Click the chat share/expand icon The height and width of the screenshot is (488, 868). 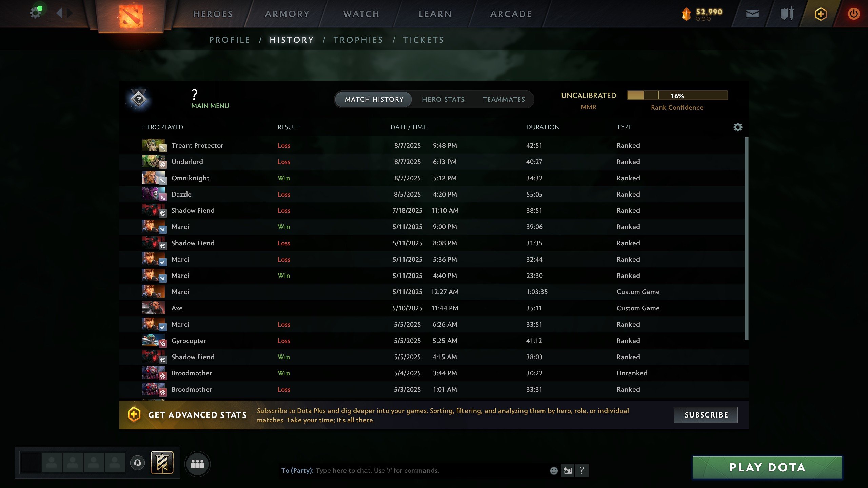coord(568,470)
